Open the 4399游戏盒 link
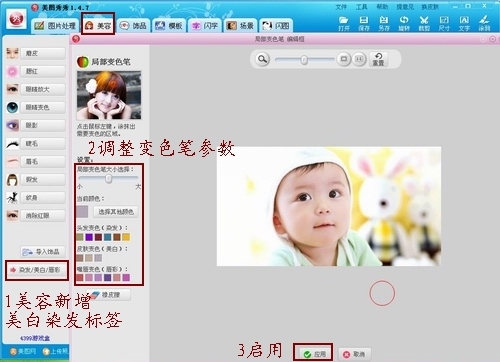This screenshot has height=362, width=500. 35,338
